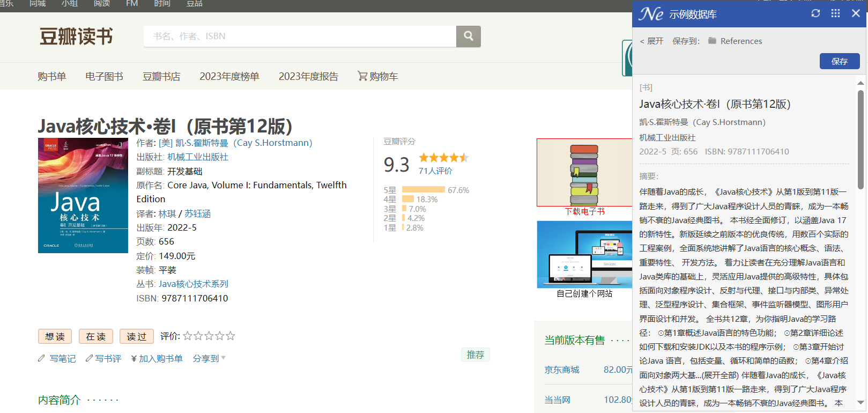Open the grid apps icon in panel
Viewport: 868px width, 413px height.
tap(835, 13)
